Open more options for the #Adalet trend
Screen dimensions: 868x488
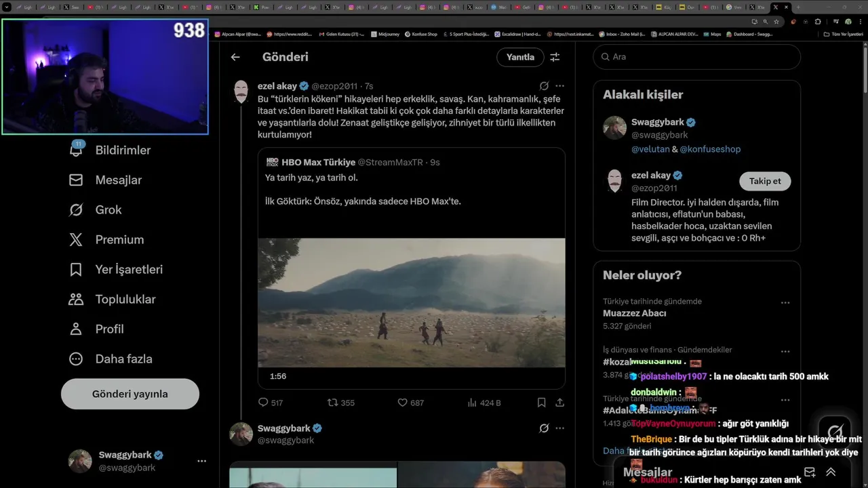[785, 401]
